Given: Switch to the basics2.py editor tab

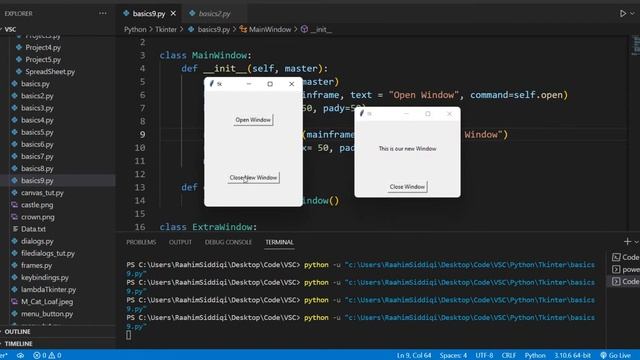Looking at the screenshot, I should pyautogui.click(x=215, y=13).
